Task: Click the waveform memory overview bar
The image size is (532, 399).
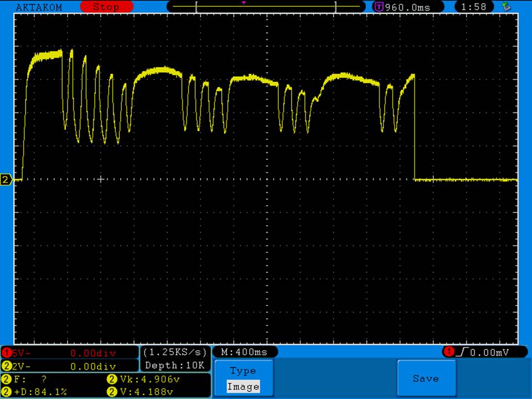Action: [x=266, y=7]
